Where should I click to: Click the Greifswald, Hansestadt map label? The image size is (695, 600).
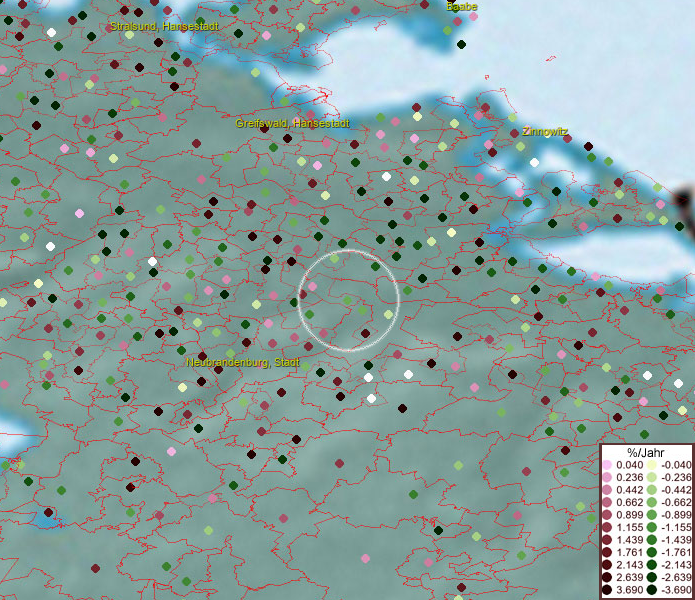(x=292, y=124)
